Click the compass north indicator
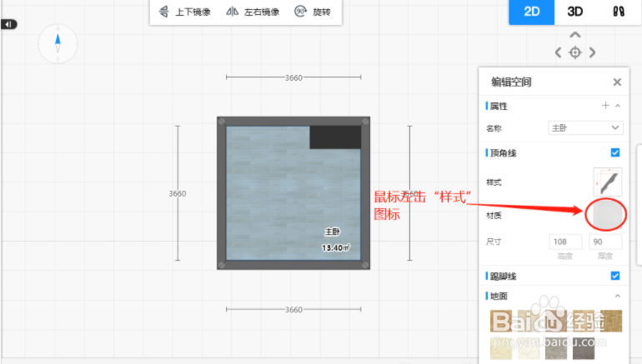The width and height of the screenshot is (642, 364). point(58,43)
